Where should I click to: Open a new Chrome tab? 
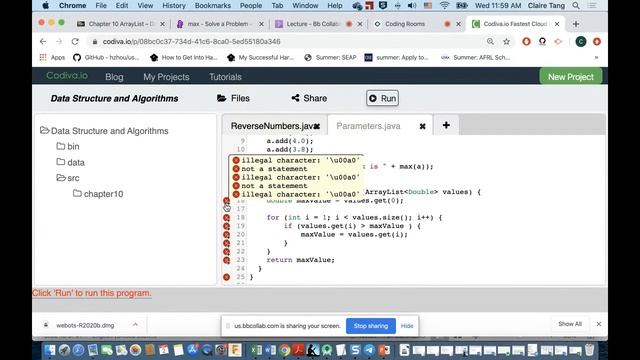(x=576, y=24)
